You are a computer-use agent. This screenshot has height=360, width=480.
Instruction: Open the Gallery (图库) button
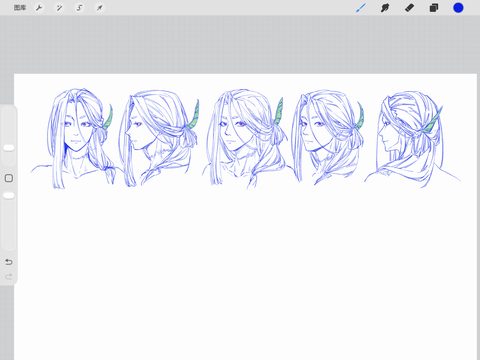(20, 8)
